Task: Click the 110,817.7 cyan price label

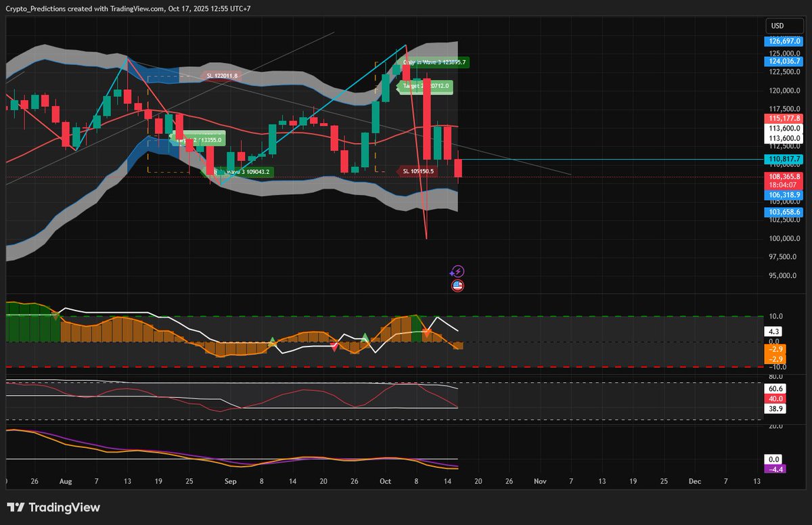Action: click(x=784, y=159)
